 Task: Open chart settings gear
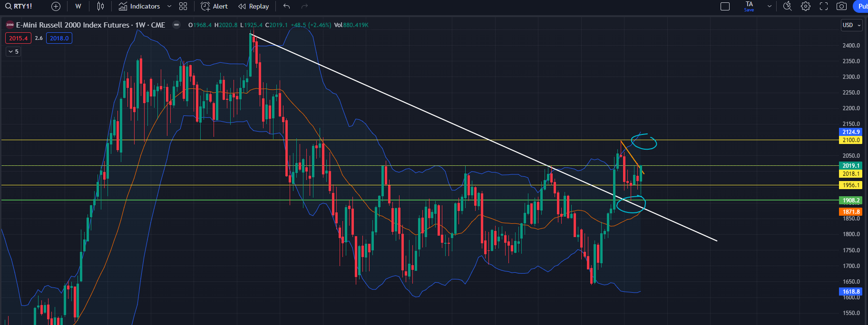(x=806, y=6)
